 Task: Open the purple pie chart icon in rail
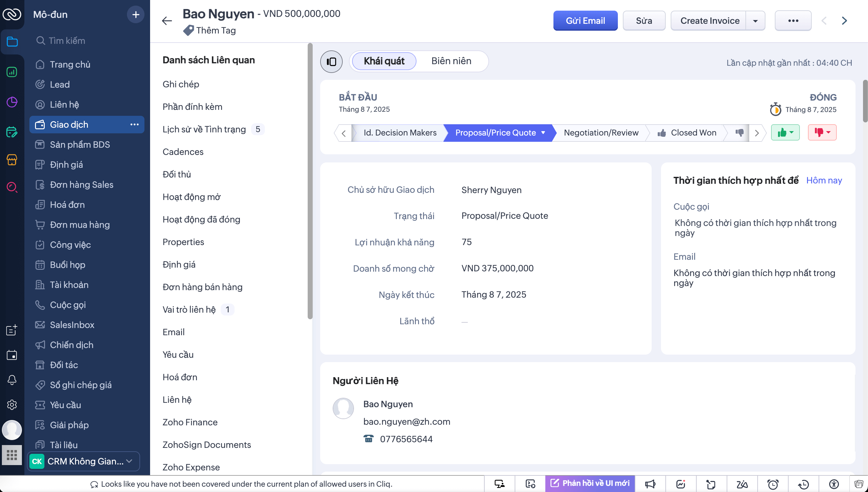click(x=12, y=102)
